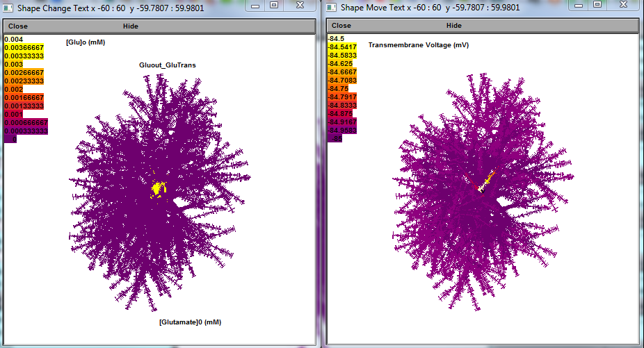The image size is (644, 348).
Task: Select the -84.5 voltage color scale entry
Action: pos(337,39)
